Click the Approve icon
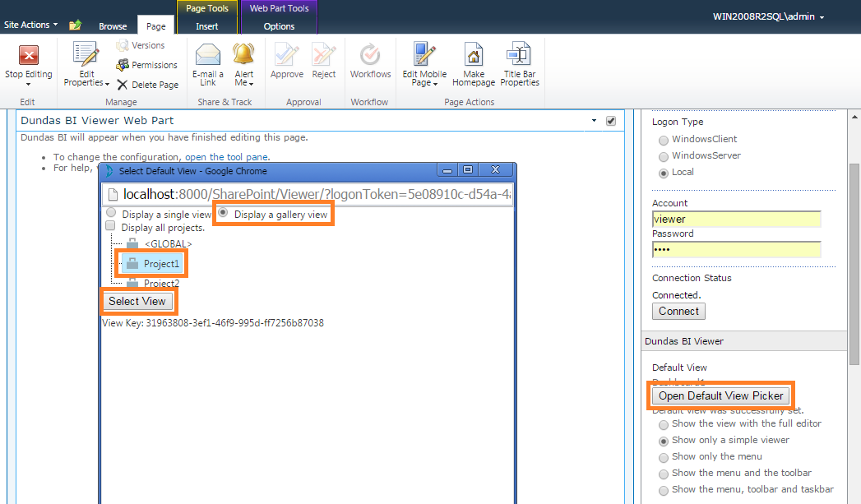This screenshot has height=504, width=861. [287, 54]
